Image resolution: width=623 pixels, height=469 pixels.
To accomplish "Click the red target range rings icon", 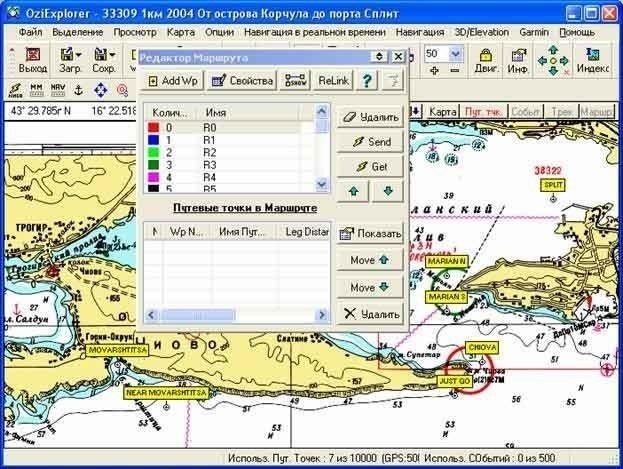I will pyautogui.click(x=122, y=91).
